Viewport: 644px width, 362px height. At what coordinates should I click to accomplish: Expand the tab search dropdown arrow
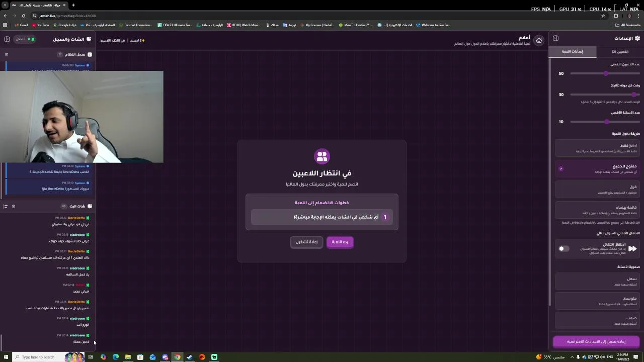[x=5, y=5]
